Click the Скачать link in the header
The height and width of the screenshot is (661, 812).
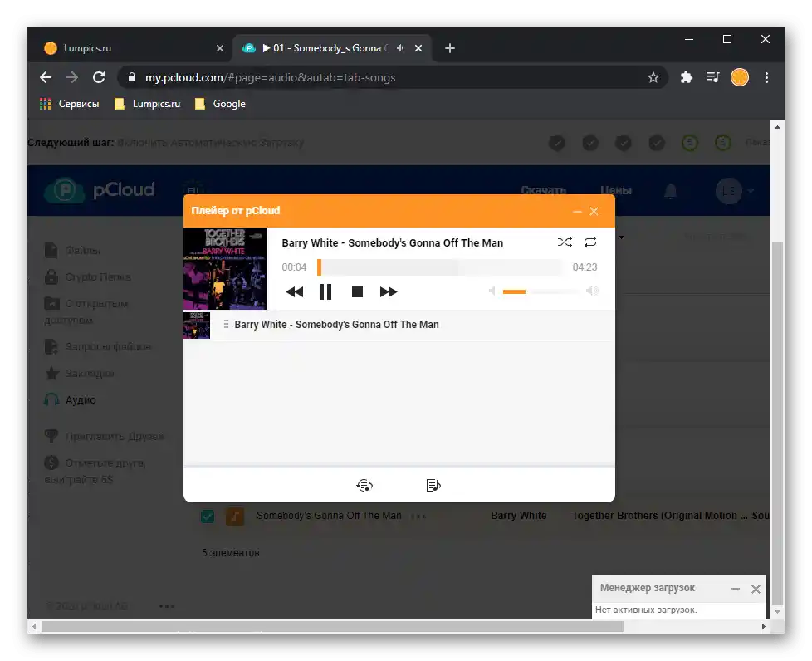[543, 190]
